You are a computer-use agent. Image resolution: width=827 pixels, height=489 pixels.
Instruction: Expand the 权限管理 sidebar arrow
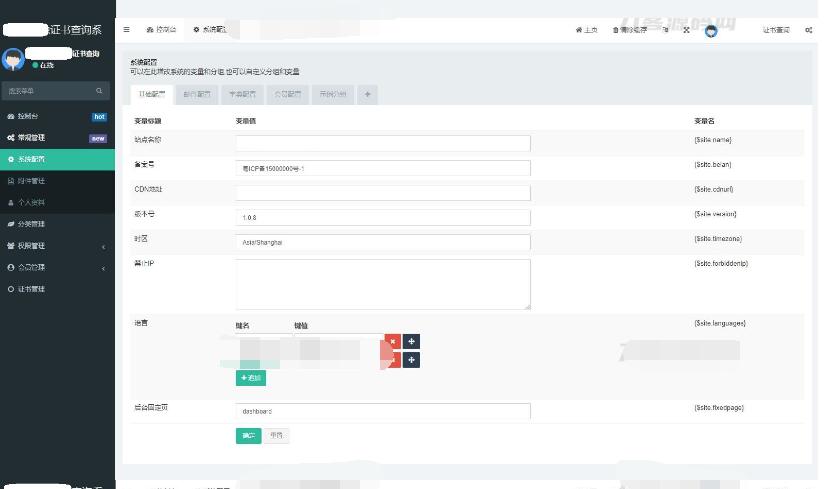(103, 246)
